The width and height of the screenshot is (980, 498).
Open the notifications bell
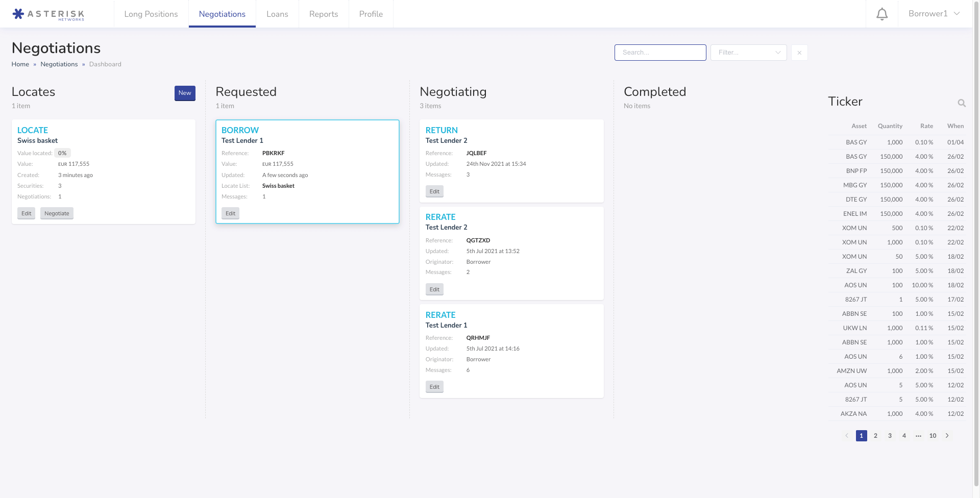pos(881,14)
